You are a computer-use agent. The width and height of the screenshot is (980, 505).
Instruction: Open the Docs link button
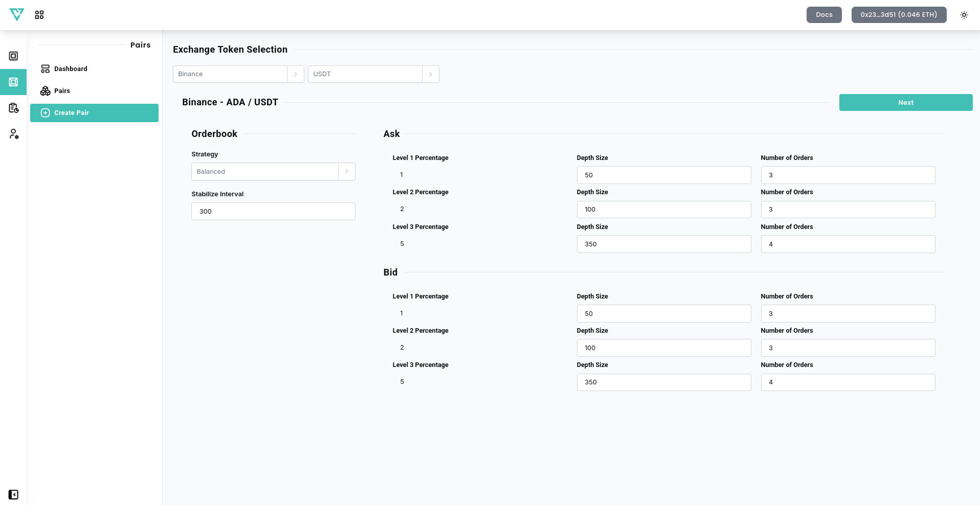click(823, 15)
